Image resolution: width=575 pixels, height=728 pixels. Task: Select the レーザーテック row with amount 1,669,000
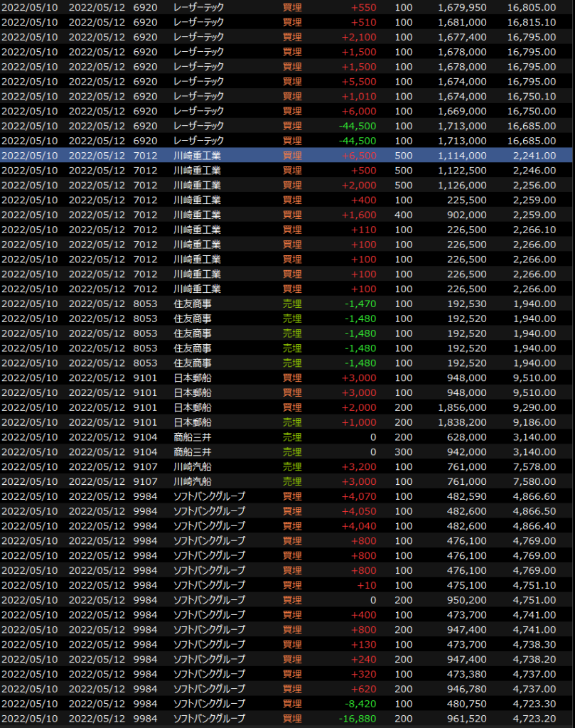point(284,111)
